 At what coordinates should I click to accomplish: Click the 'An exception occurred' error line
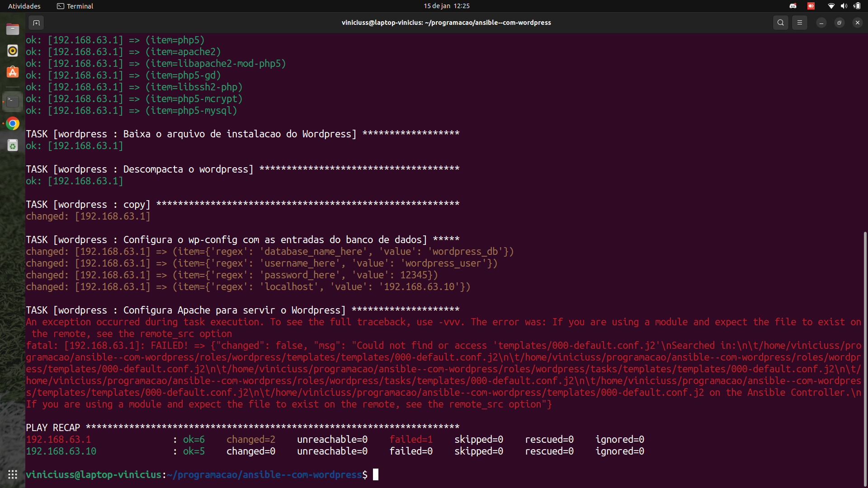pos(443,328)
